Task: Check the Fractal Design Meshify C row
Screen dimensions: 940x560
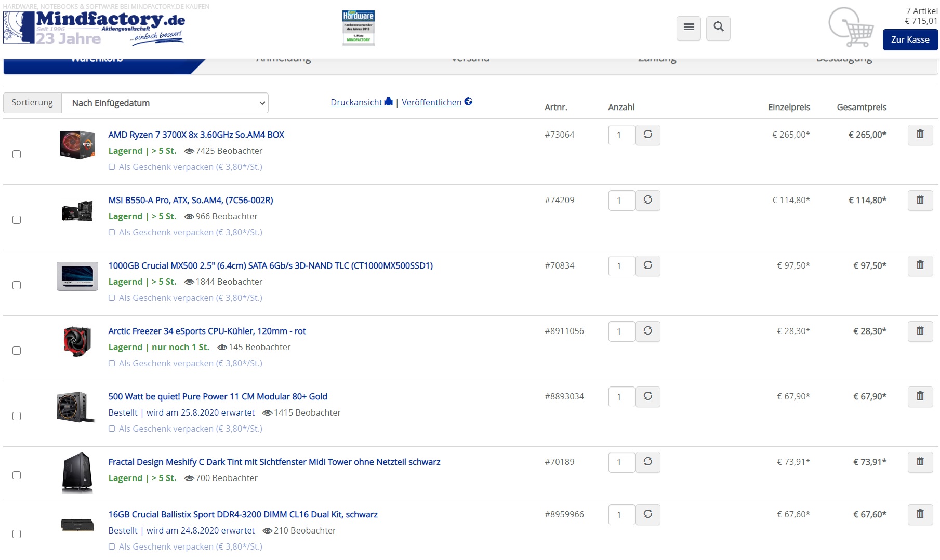Action: [x=17, y=475]
